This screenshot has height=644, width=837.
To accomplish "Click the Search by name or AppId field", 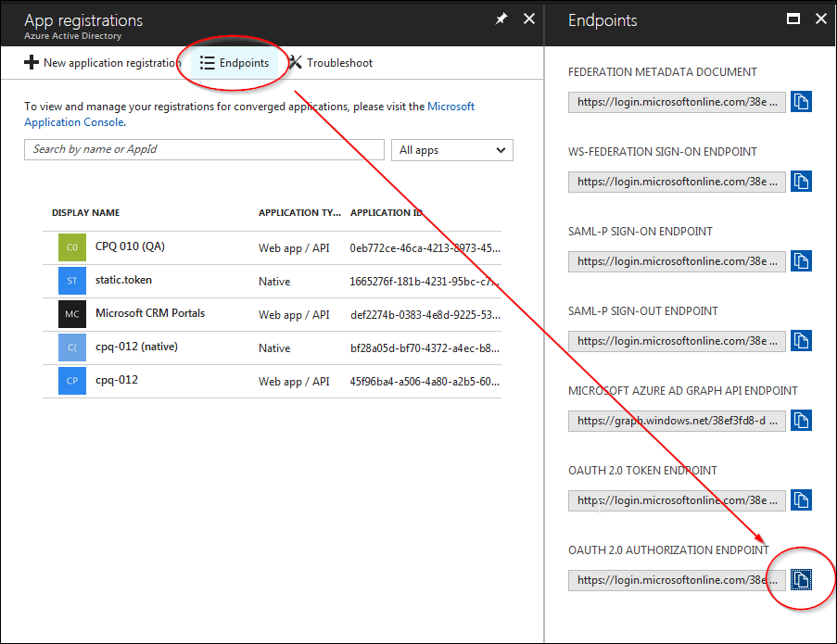I will point(204,150).
